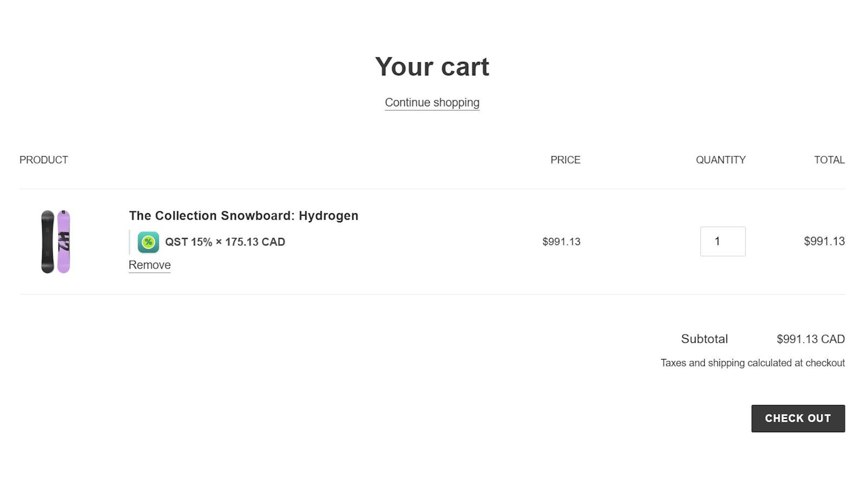
Task: Click the Your cart page heading
Action: (432, 67)
